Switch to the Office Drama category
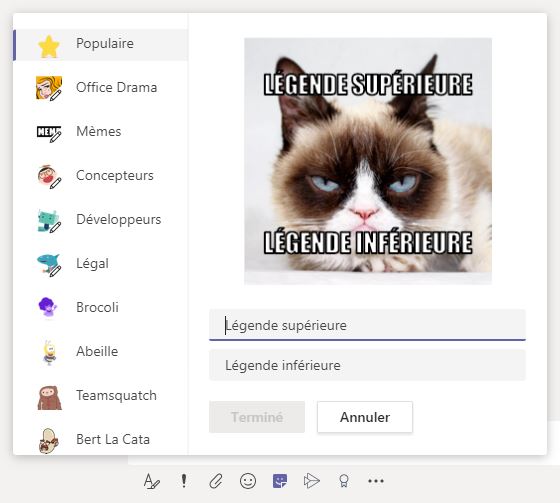This screenshot has height=503, width=560. tap(116, 88)
